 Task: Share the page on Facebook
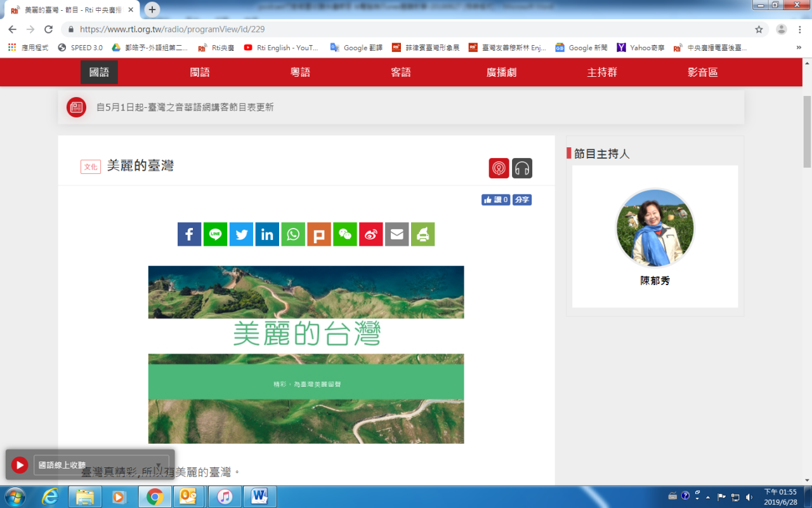pos(189,234)
